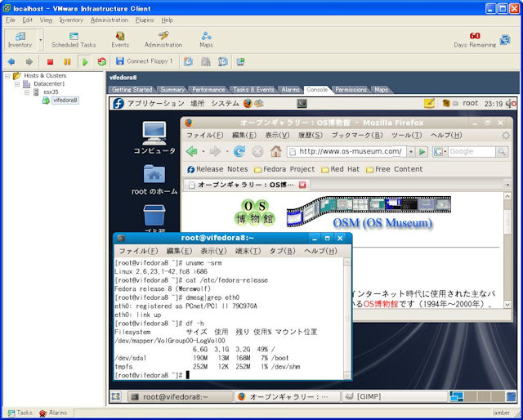
Task: Click Firefox green Go button
Action: 422,152
